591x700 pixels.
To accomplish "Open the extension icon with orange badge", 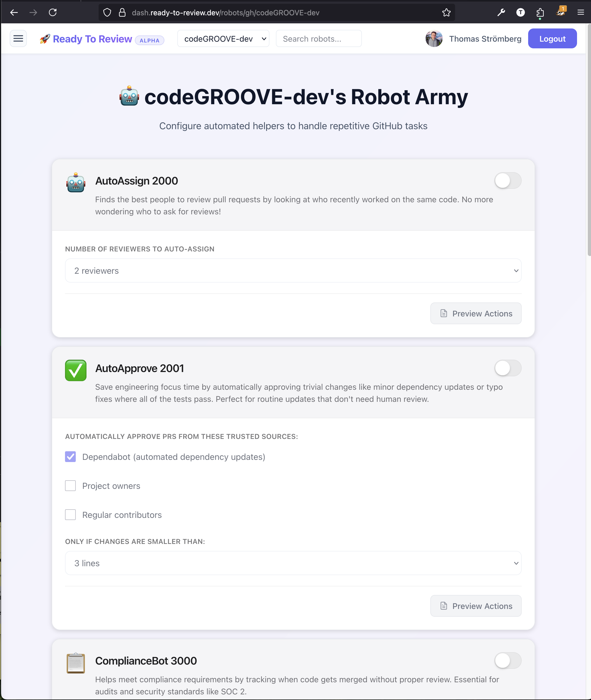I will [561, 12].
